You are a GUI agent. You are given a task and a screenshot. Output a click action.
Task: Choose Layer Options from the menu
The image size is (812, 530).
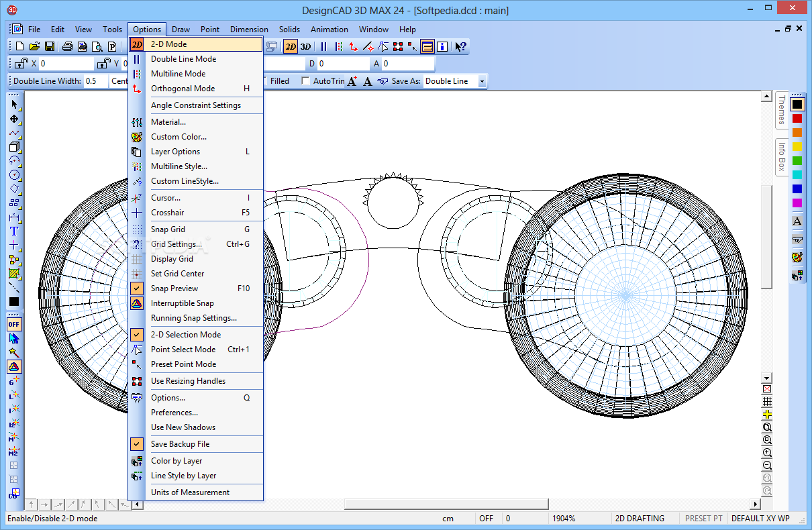tap(196, 152)
